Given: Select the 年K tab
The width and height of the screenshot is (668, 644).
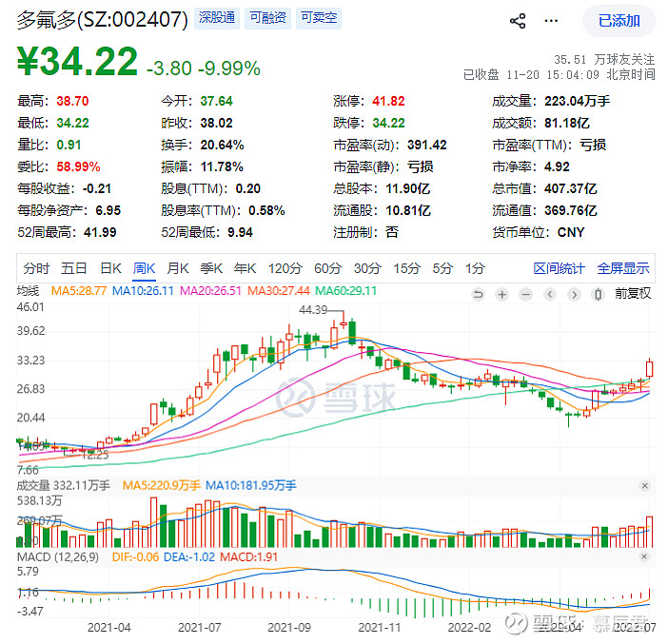Looking at the screenshot, I should pyautogui.click(x=245, y=269).
